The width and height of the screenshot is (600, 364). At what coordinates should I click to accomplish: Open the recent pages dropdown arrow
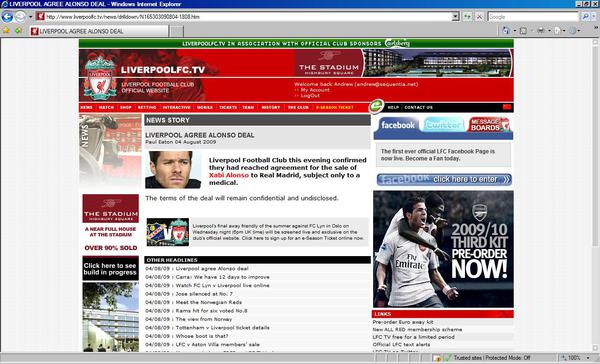pyautogui.click(x=30, y=17)
